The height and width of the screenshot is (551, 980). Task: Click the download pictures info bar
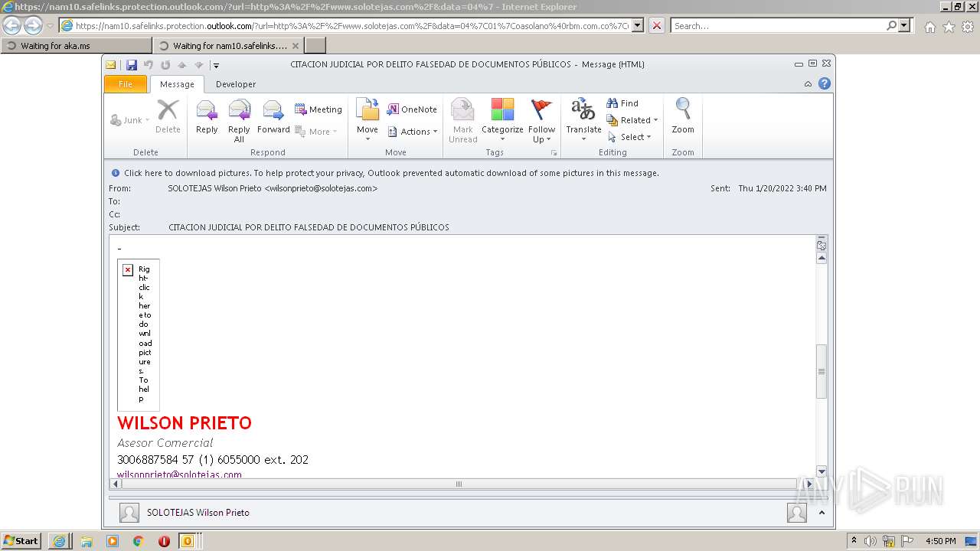click(391, 173)
